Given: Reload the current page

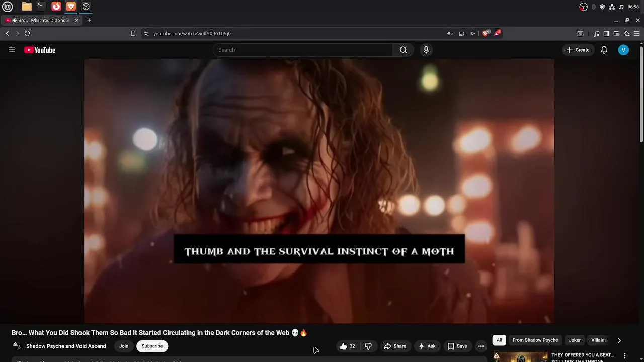Looking at the screenshot, I should click(x=27, y=33).
